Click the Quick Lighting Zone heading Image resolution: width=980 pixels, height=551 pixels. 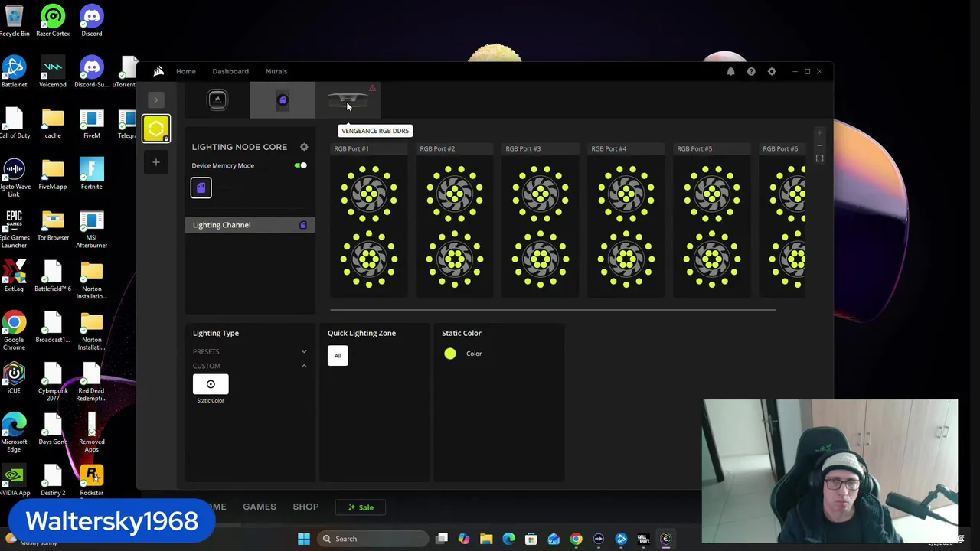pos(361,333)
